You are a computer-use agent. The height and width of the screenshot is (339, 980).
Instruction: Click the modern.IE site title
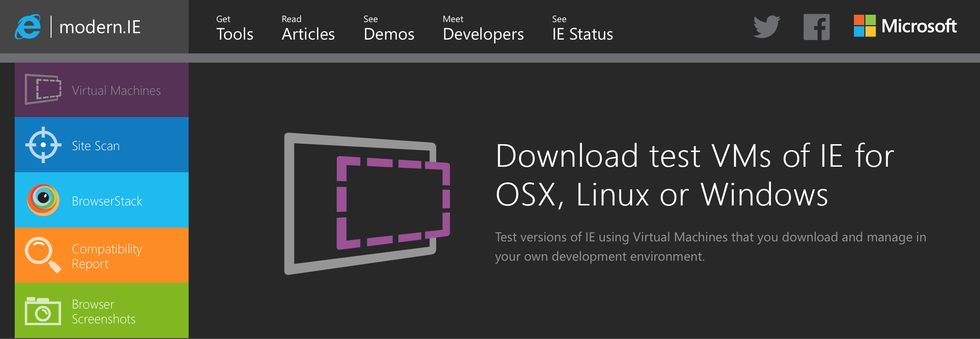[x=100, y=27]
